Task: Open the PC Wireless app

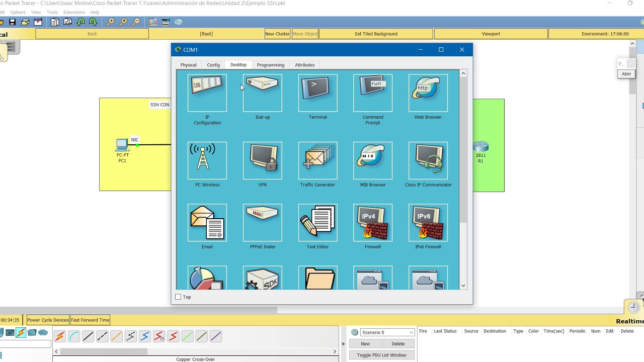Action: (207, 160)
